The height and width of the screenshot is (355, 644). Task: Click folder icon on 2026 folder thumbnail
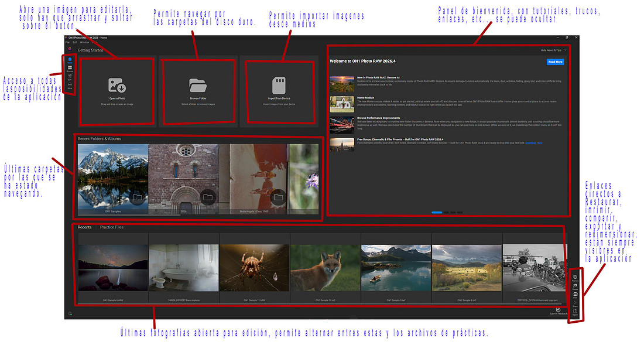(x=208, y=197)
